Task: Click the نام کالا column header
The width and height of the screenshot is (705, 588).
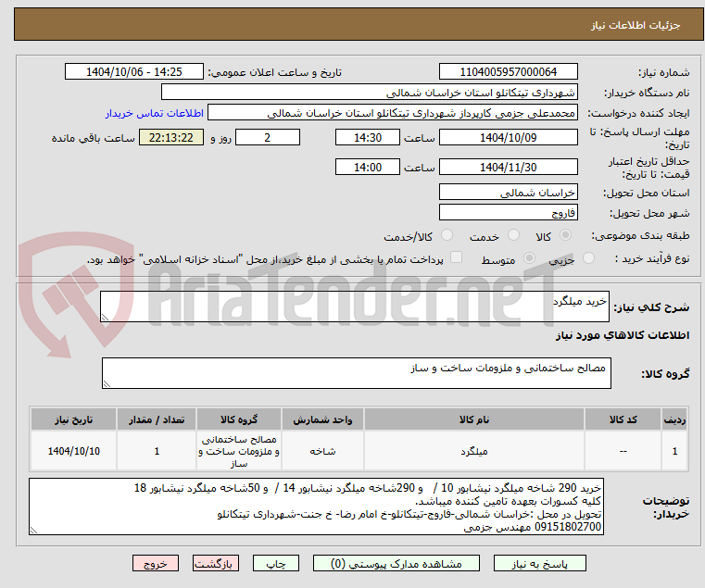Action: 474,419
